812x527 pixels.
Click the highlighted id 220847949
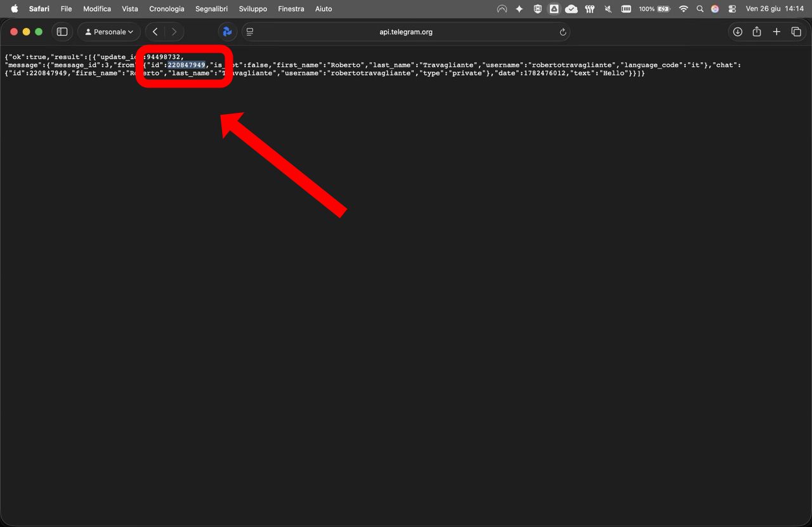(187, 65)
